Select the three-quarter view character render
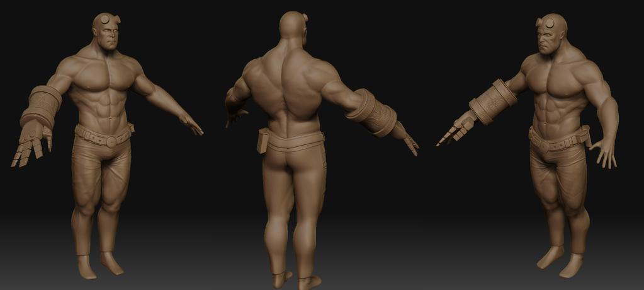This screenshot has width=644, height=290. [528, 146]
